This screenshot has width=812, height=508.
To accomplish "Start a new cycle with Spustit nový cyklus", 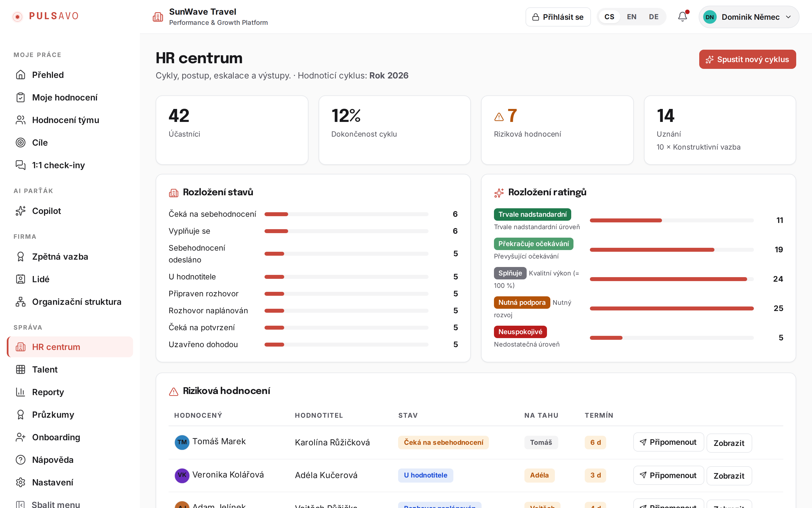I will [748, 59].
